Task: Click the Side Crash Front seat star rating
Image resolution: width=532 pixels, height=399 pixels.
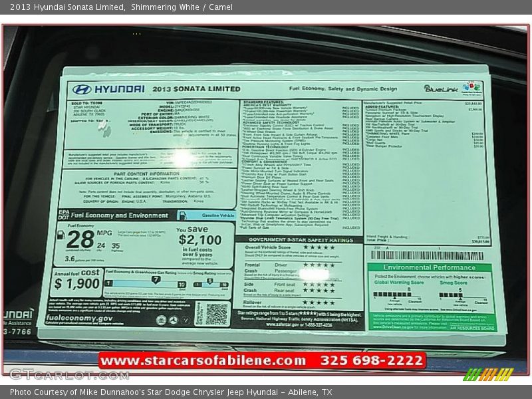Action: [x=319, y=285]
